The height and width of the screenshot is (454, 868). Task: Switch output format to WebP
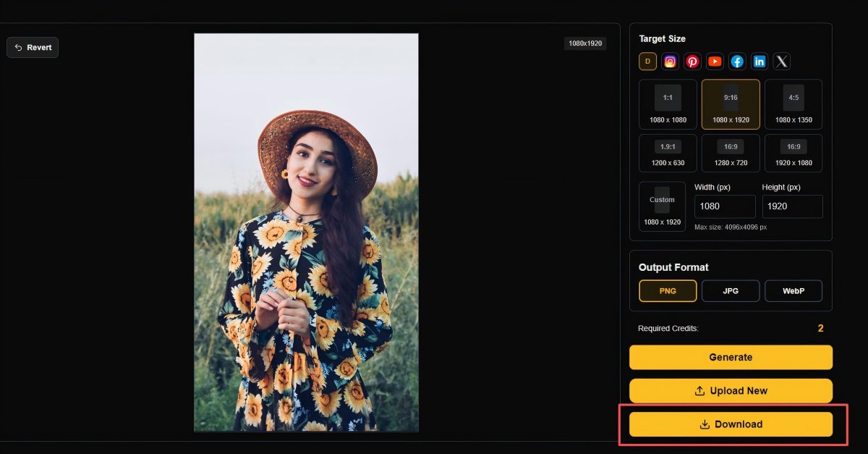point(793,290)
